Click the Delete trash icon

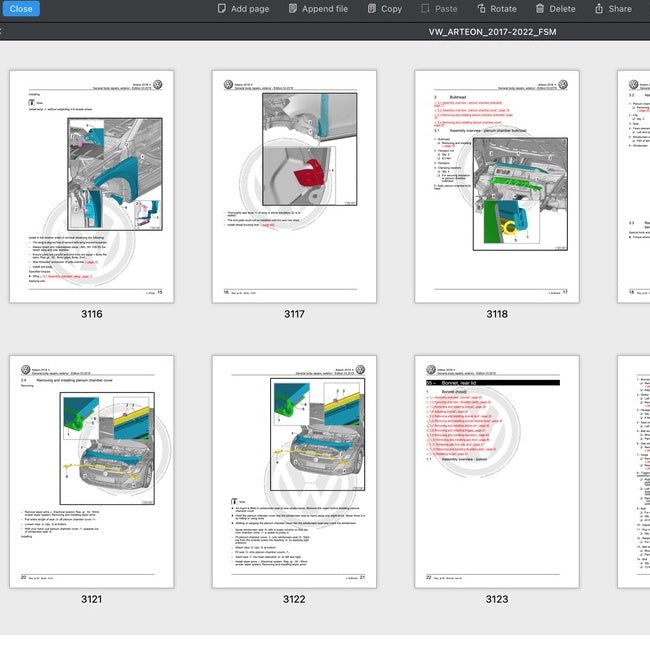point(554,9)
